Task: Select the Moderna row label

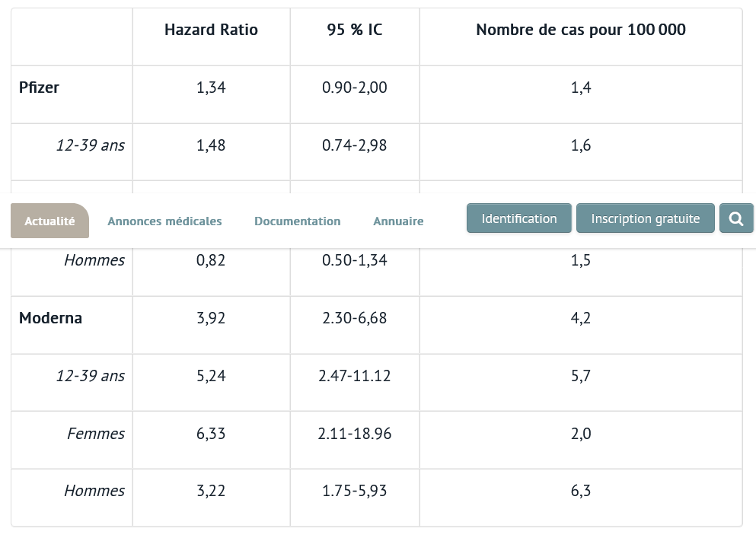Action: tap(50, 318)
